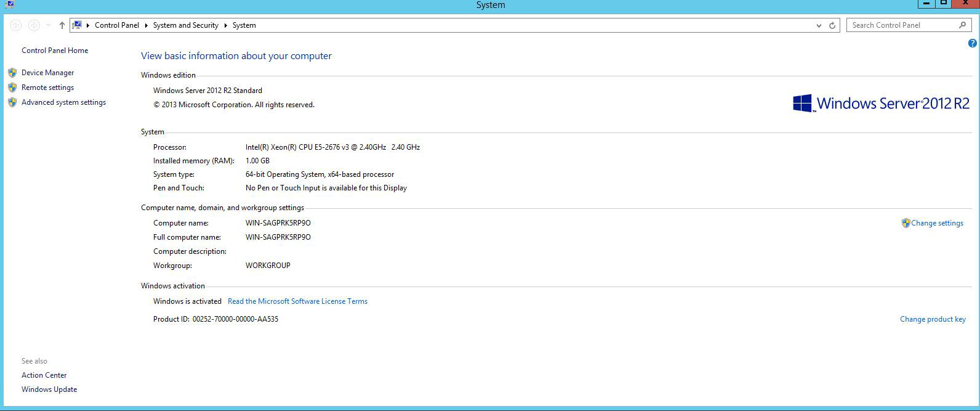The height and width of the screenshot is (411, 980).
Task: Click the search magnifier icon
Action: tap(963, 25)
